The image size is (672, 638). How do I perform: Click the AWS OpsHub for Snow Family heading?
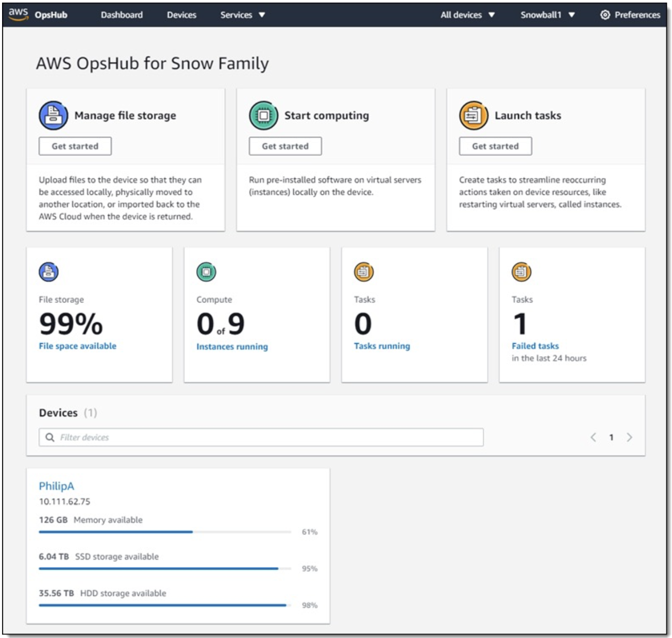pos(153,63)
